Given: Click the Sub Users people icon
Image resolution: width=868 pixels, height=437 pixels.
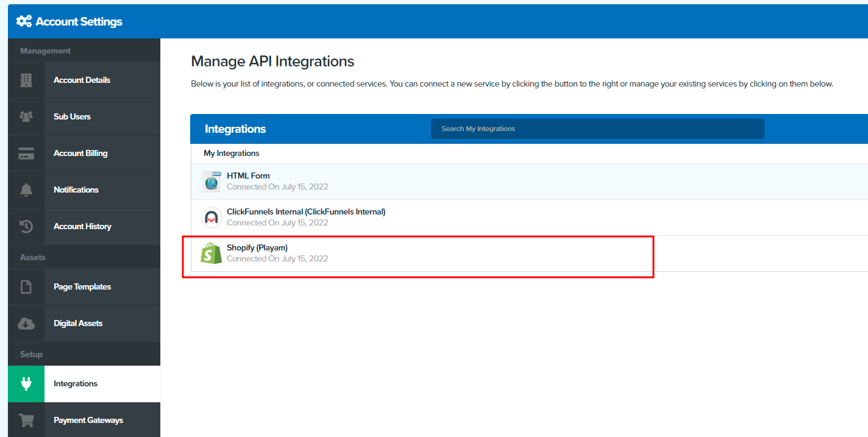Looking at the screenshot, I should coord(26,116).
